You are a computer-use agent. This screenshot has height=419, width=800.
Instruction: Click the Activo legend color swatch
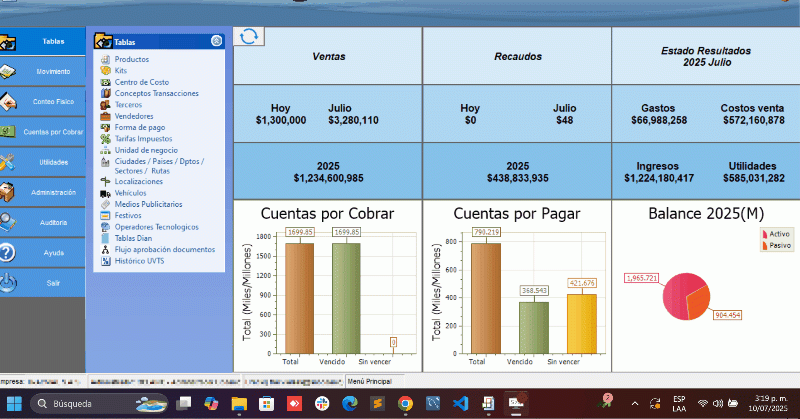coord(764,233)
